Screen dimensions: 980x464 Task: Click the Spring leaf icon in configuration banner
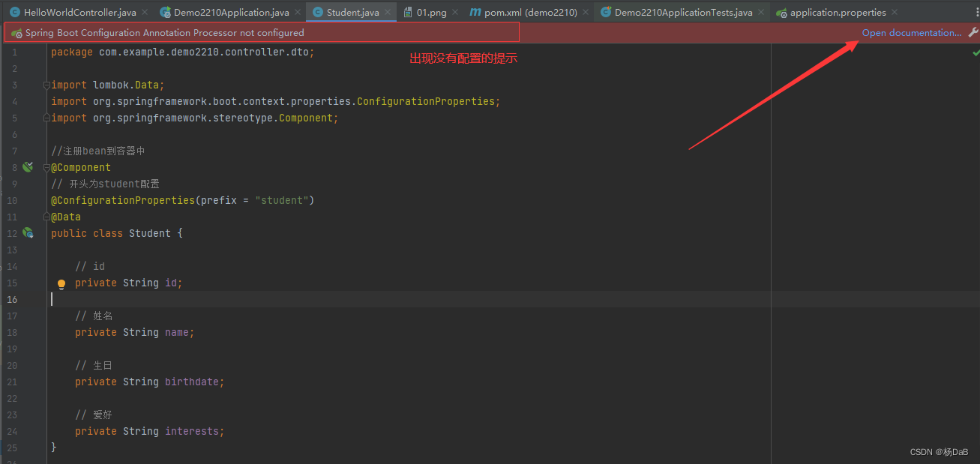point(16,33)
